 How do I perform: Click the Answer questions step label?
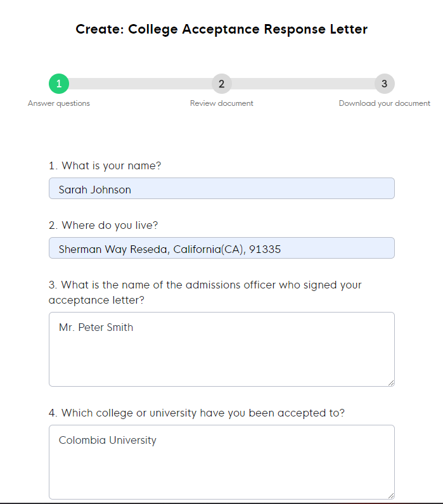coord(59,103)
